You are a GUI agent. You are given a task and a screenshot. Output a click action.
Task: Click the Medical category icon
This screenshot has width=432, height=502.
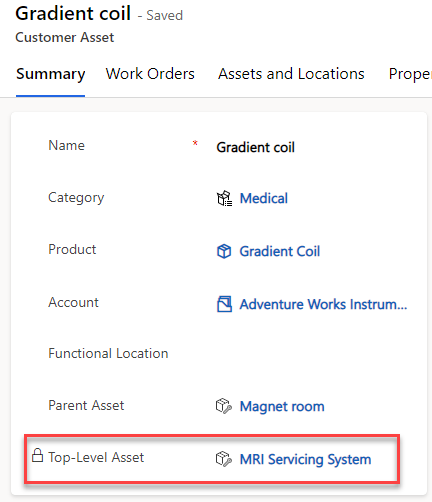pyautogui.click(x=224, y=198)
